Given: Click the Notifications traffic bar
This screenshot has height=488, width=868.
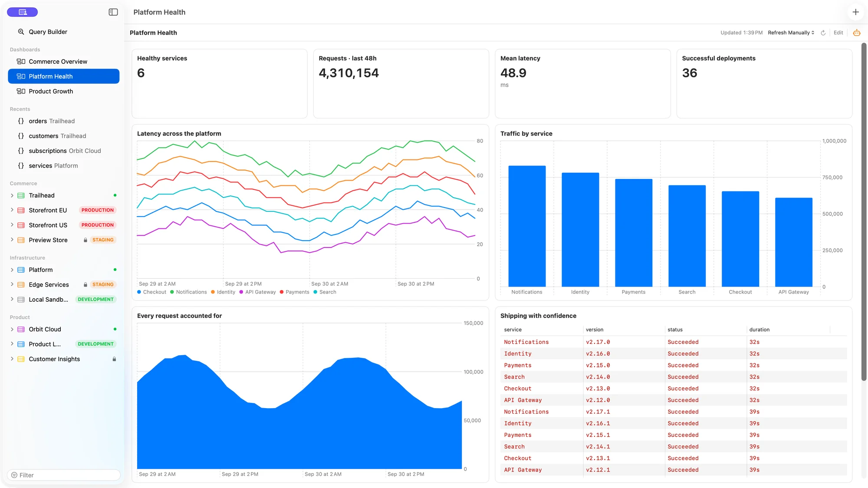Looking at the screenshot, I should (527, 226).
